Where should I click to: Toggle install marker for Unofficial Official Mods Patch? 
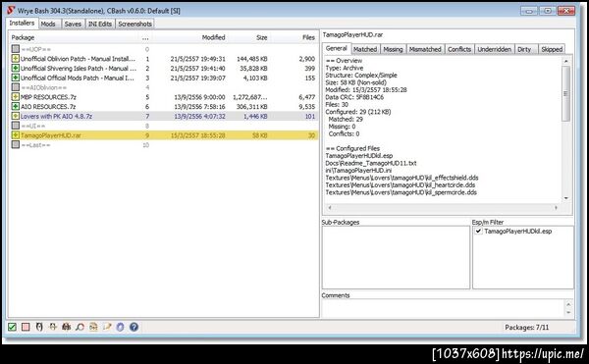[x=15, y=78]
